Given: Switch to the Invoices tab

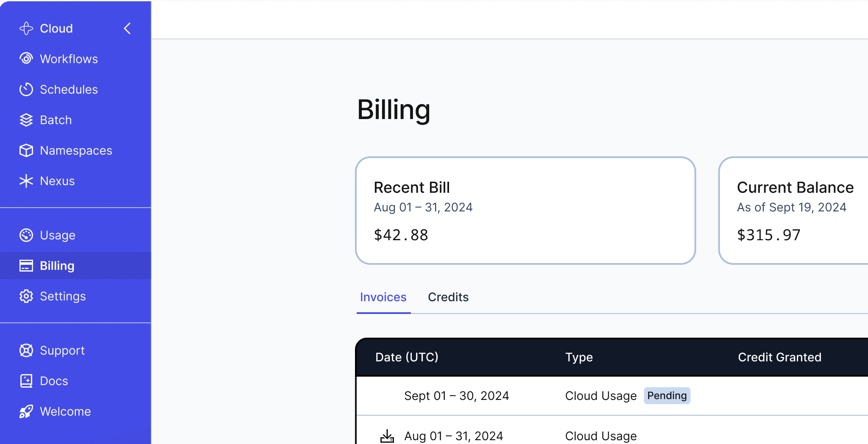Looking at the screenshot, I should pos(383,297).
